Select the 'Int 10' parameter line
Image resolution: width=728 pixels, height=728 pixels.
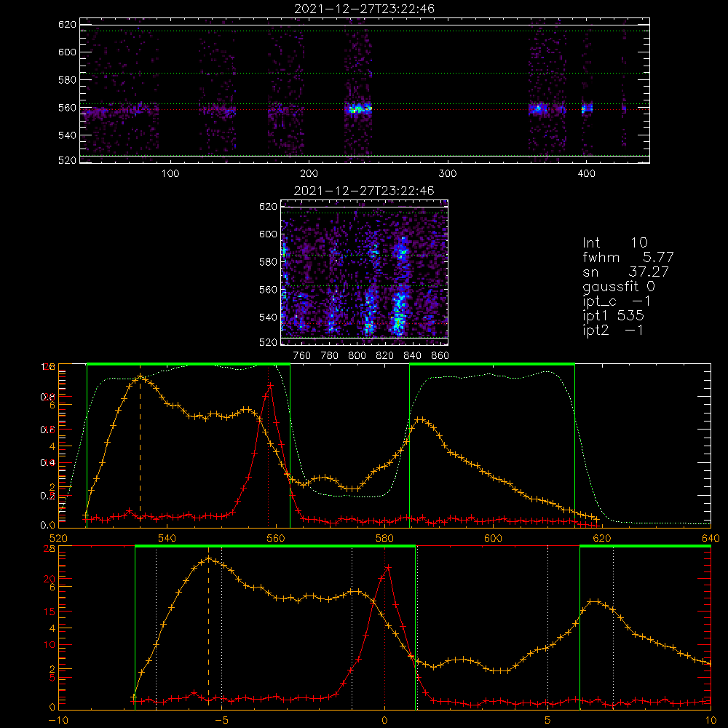[614, 242]
